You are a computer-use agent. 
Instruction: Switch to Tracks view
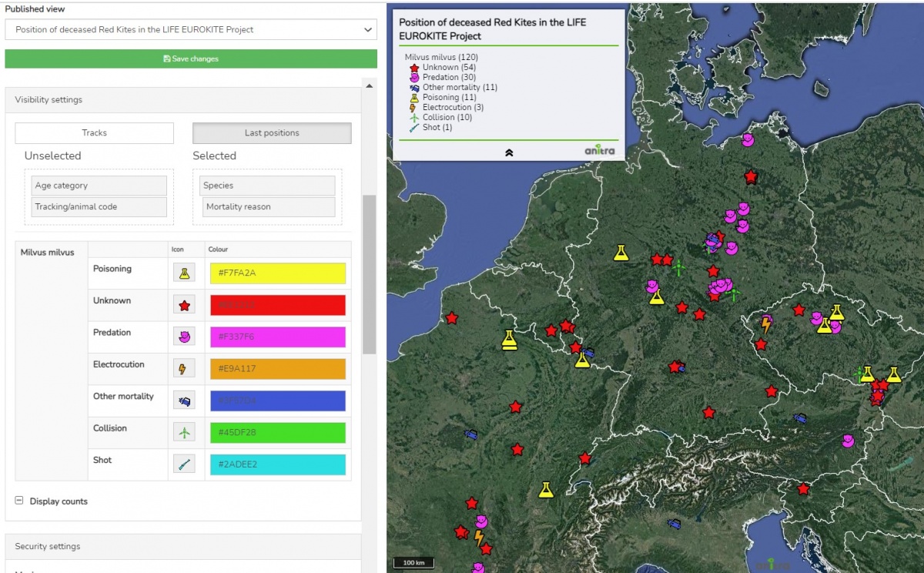(94, 133)
